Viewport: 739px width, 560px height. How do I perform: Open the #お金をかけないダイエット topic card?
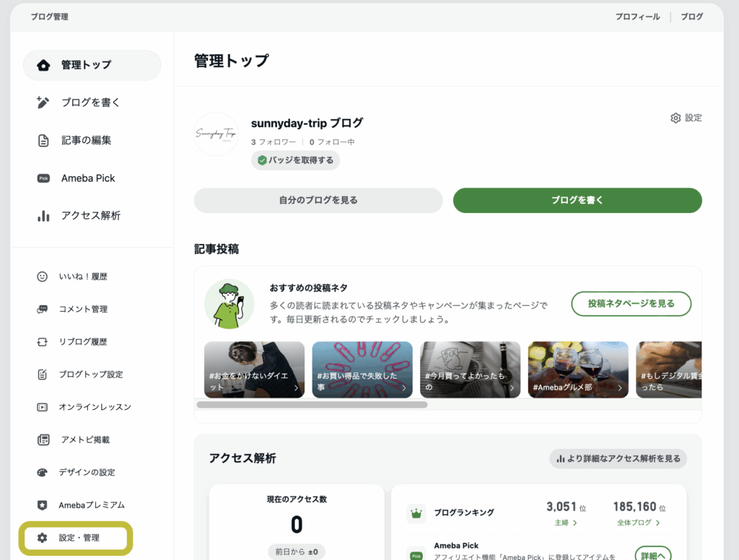(x=255, y=369)
